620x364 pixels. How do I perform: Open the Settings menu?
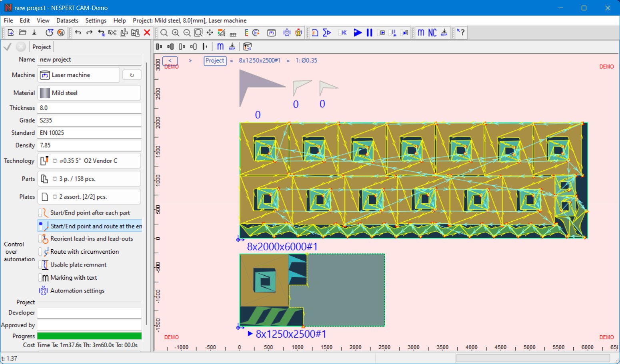pyautogui.click(x=96, y=20)
